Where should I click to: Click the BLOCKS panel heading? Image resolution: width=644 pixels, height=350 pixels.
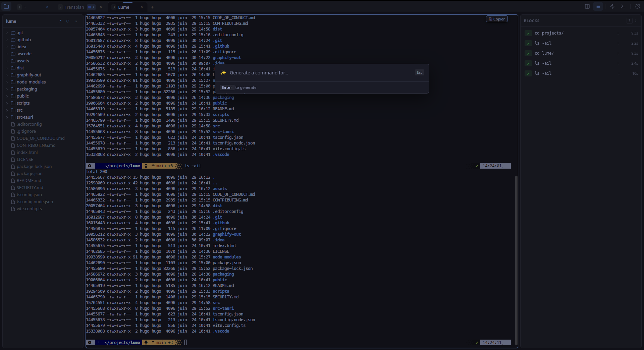coord(532,21)
